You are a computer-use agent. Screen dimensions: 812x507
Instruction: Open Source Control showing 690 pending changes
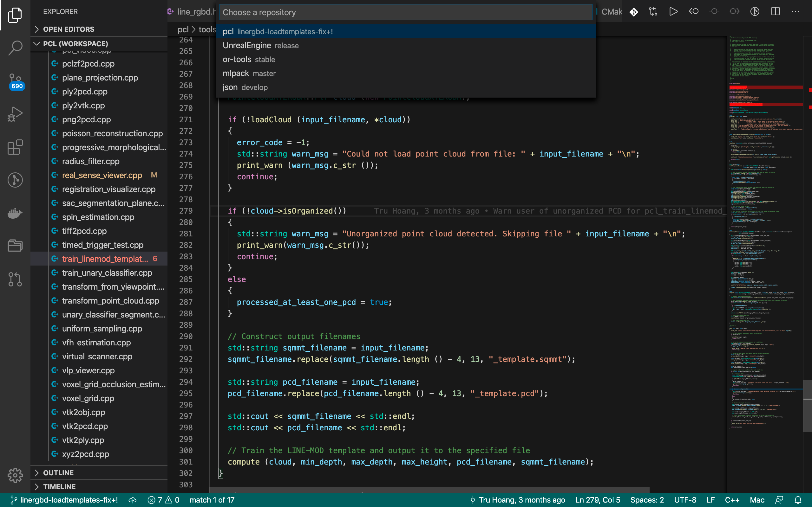tap(15, 80)
